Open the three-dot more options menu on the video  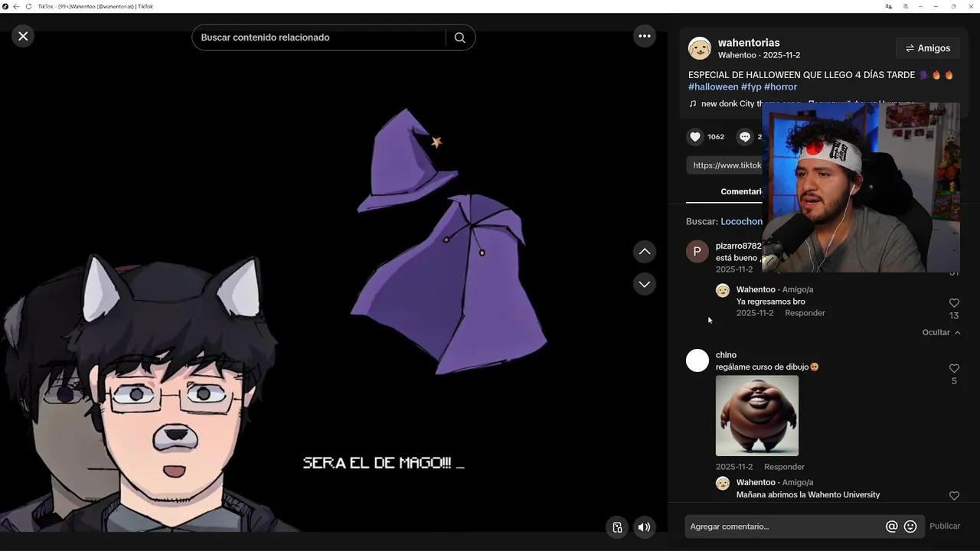click(645, 36)
